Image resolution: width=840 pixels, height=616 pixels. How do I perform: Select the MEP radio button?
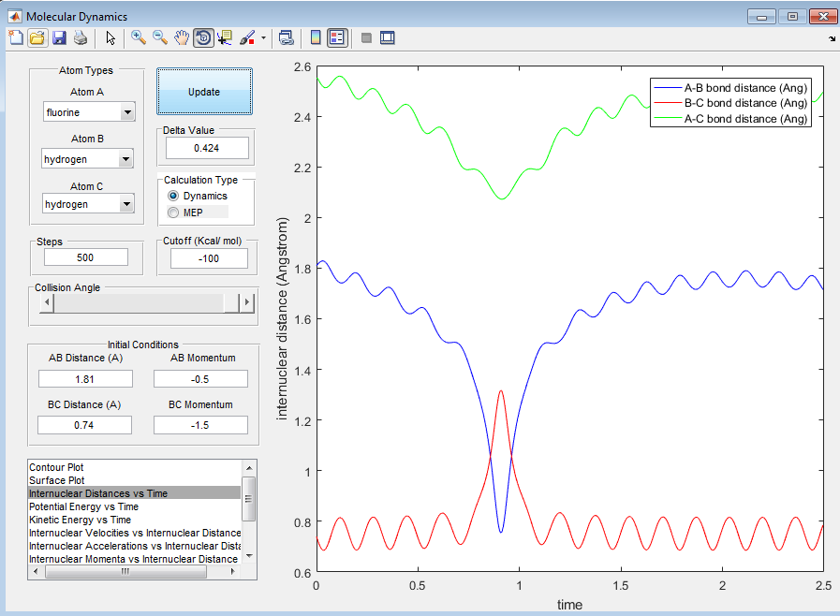coord(172,213)
